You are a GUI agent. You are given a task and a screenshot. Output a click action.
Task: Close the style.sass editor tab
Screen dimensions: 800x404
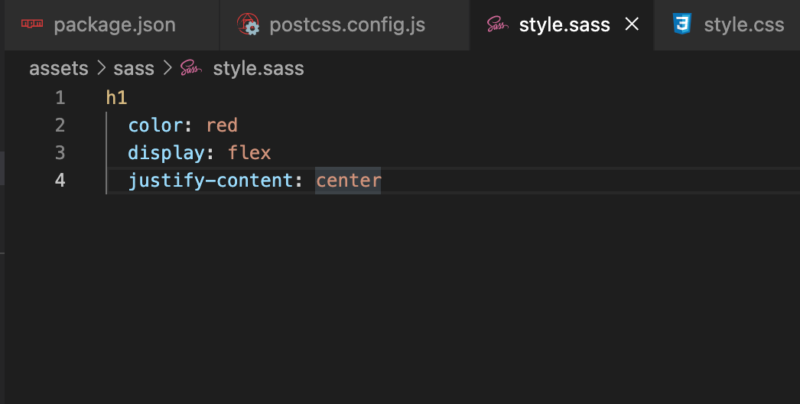pos(632,24)
